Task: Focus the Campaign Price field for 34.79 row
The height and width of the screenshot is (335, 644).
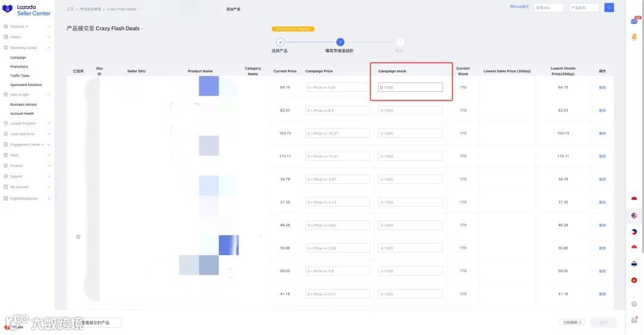Action: click(337, 179)
